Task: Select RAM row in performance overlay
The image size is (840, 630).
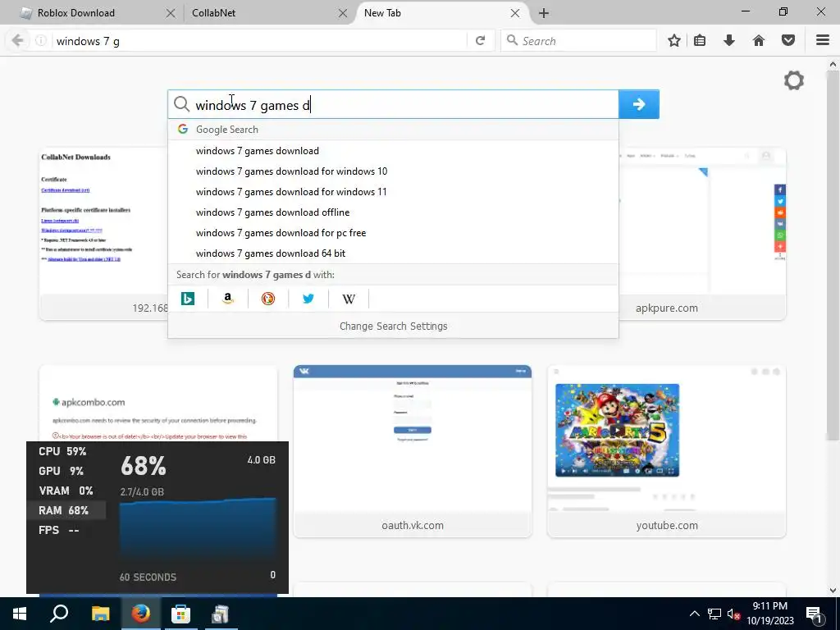Action: point(66,510)
